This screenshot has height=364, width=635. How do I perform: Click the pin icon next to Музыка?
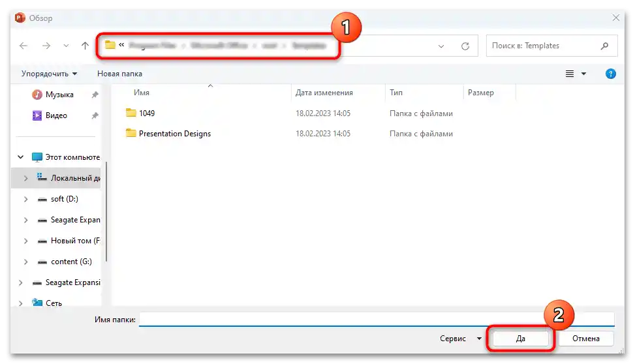(95, 95)
